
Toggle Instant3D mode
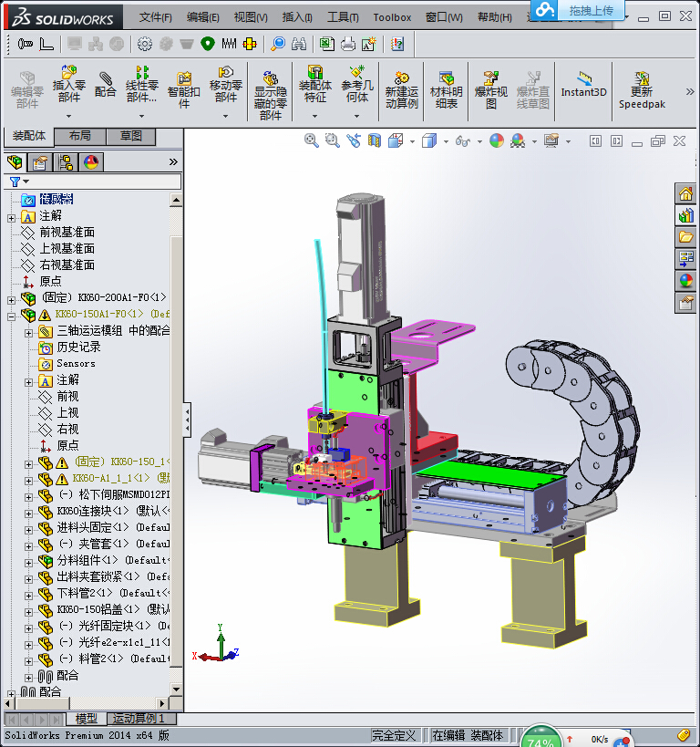(x=583, y=84)
